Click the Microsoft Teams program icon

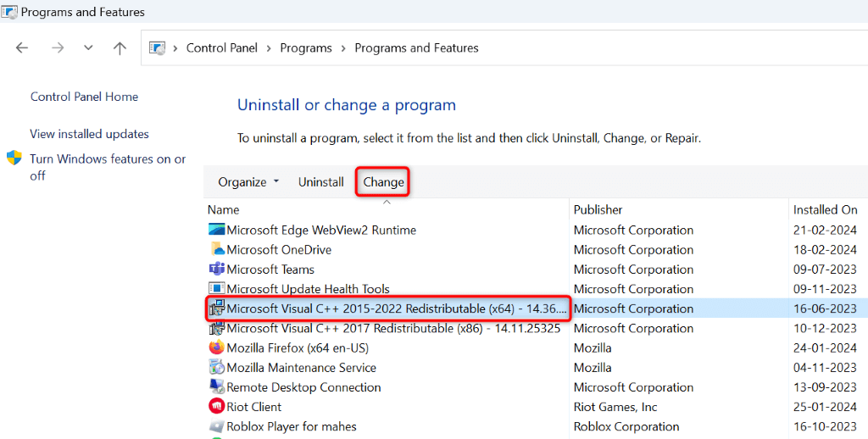point(216,270)
